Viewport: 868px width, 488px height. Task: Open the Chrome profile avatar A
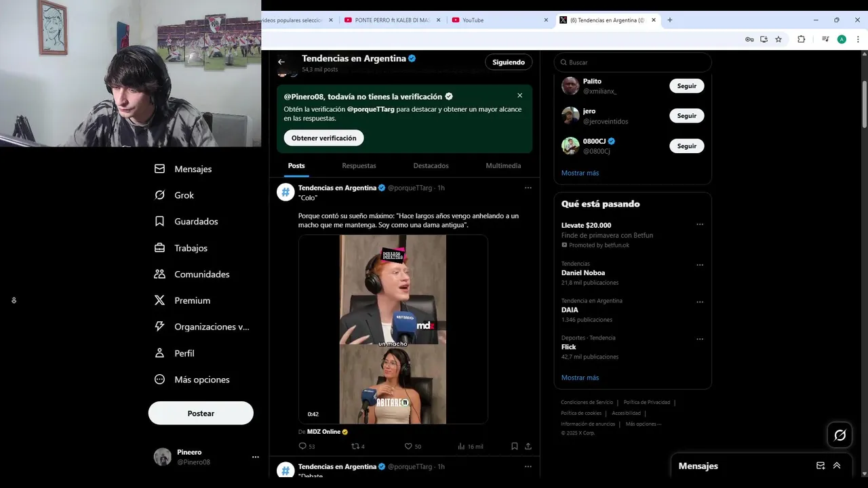click(842, 39)
